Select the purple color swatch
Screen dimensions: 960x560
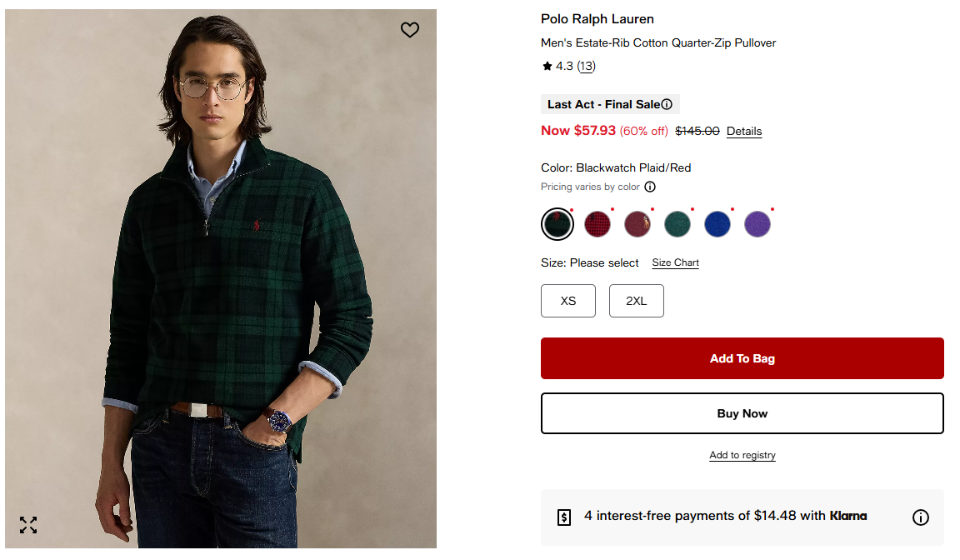point(757,224)
